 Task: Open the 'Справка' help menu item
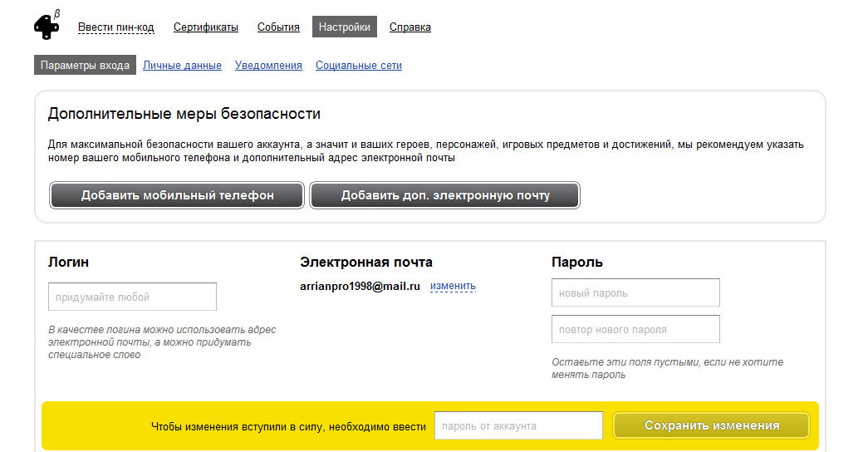410,27
